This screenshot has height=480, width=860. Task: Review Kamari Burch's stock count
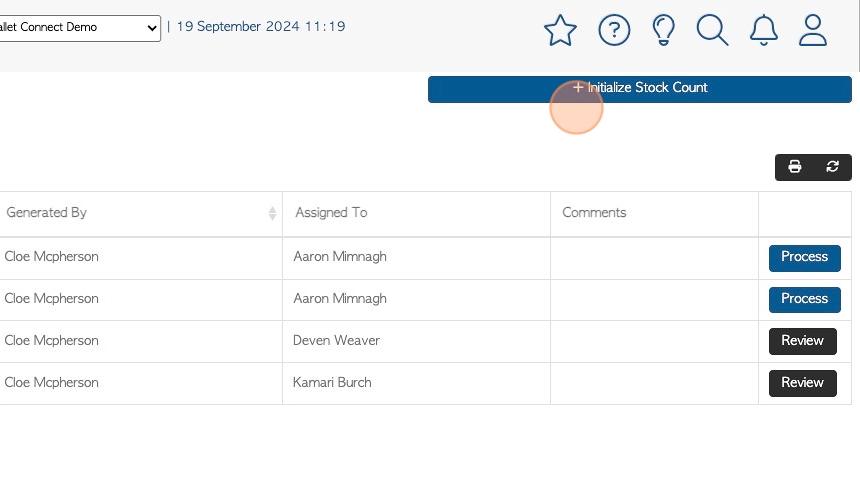tap(802, 383)
